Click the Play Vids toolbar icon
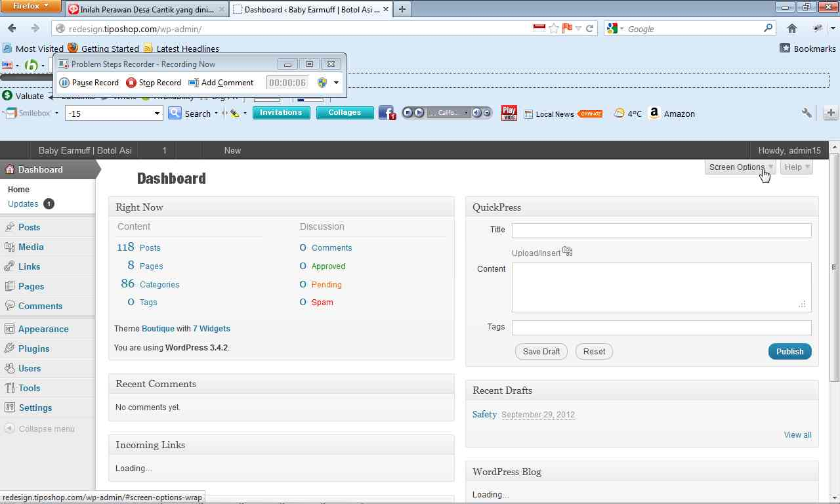The image size is (840, 504). [x=509, y=113]
